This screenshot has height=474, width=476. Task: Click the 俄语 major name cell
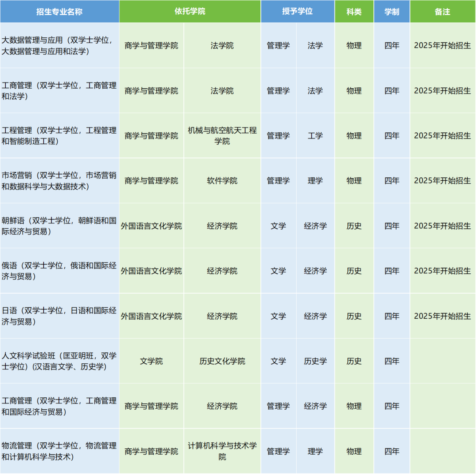[x=59, y=271]
